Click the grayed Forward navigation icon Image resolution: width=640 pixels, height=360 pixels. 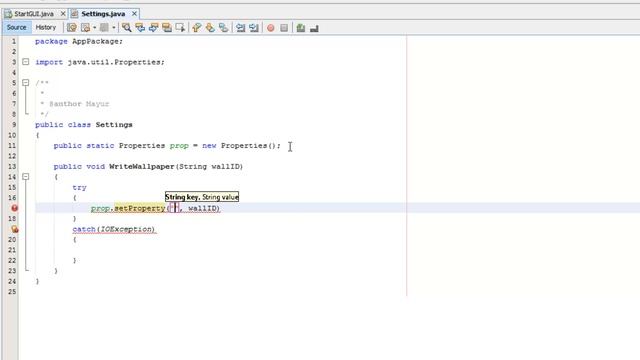click(104, 28)
